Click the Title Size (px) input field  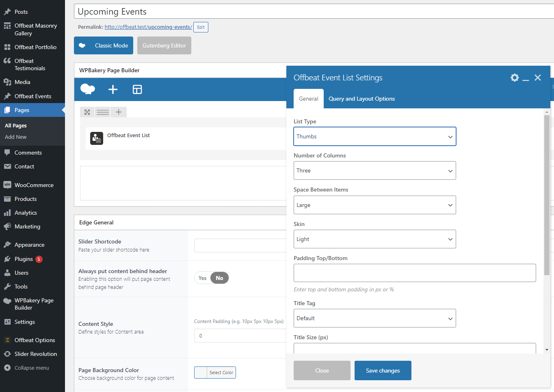415,348
